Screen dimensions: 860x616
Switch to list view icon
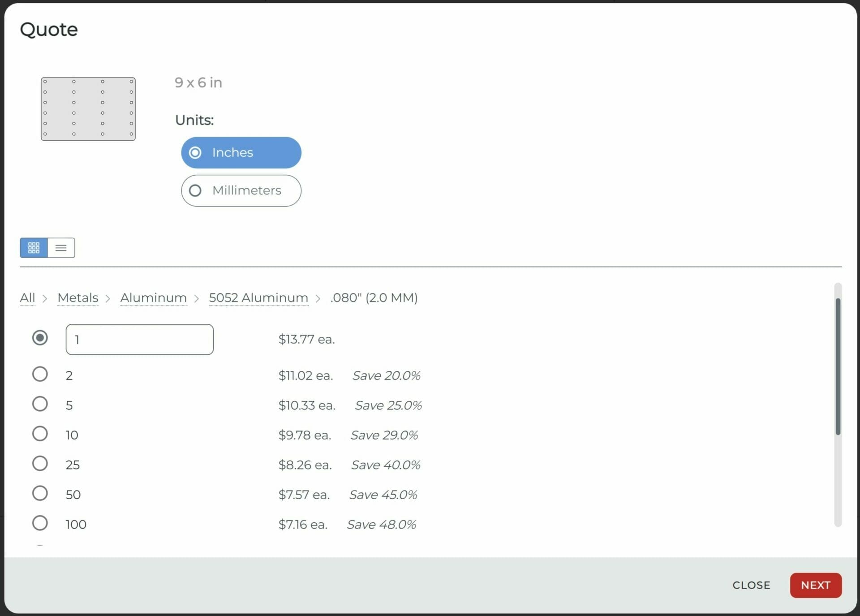pyautogui.click(x=61, y=248)
